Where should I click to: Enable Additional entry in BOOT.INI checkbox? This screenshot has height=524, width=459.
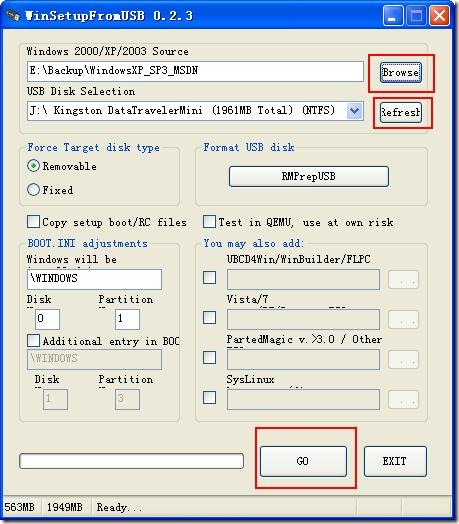click(33, 341)
